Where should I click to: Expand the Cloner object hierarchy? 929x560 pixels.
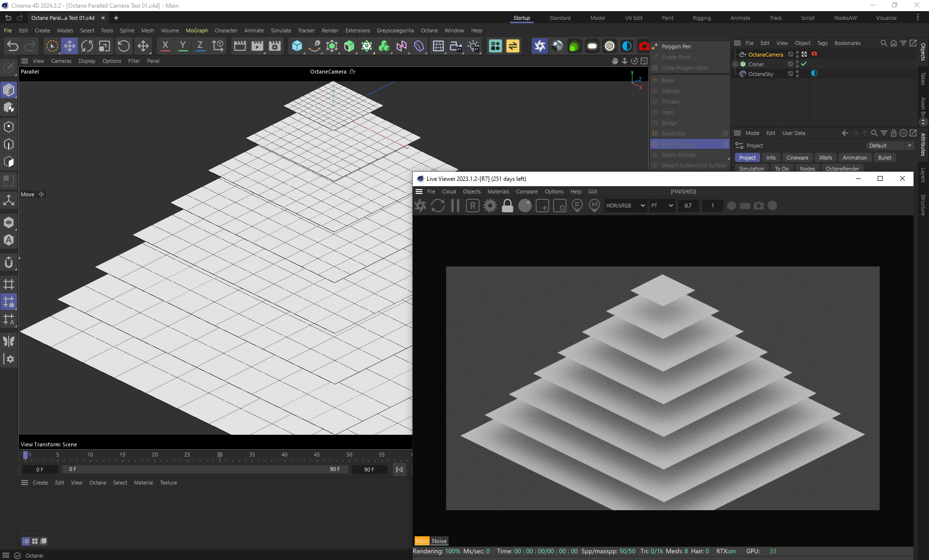point(735,64)
